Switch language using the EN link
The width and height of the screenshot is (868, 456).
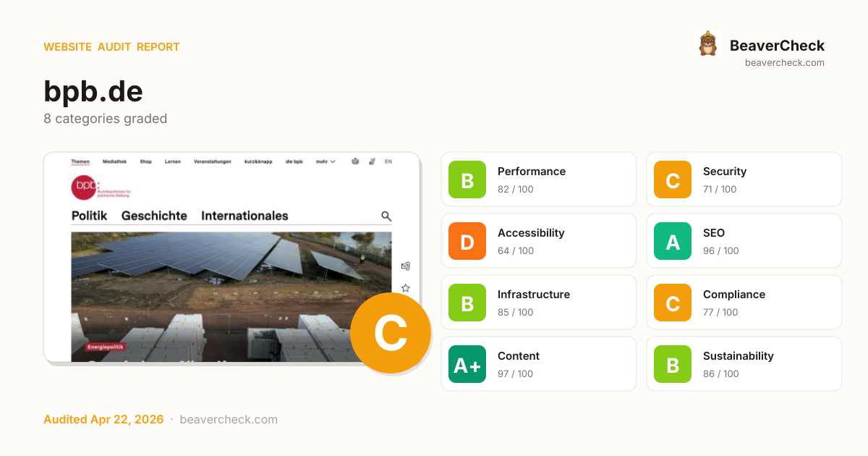pyautogui.click(x=388, y=161)
